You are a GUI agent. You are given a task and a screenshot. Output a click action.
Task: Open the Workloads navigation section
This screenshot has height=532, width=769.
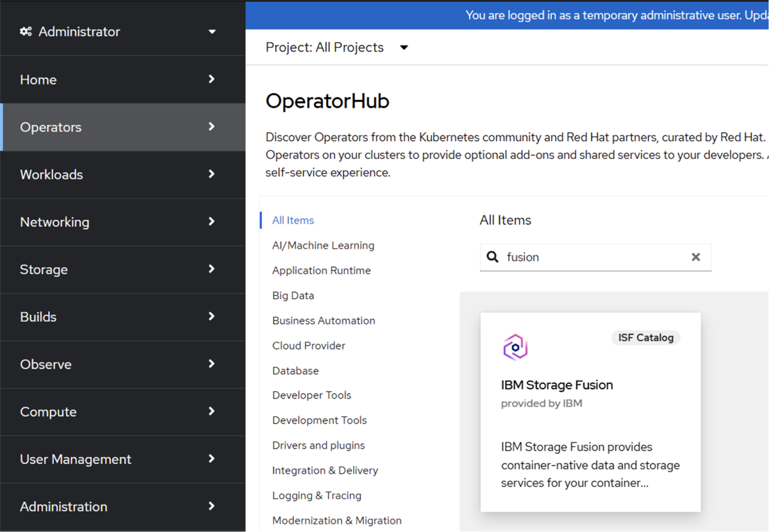[122, 174]
